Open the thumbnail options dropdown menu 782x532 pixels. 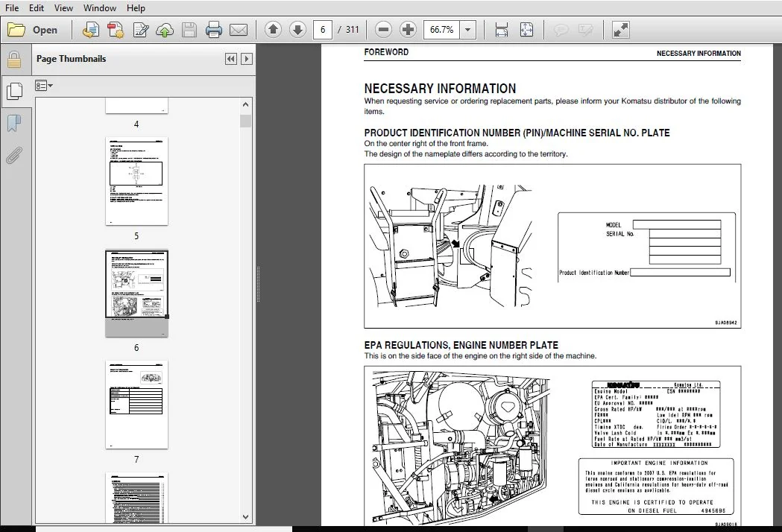(44, 86)
